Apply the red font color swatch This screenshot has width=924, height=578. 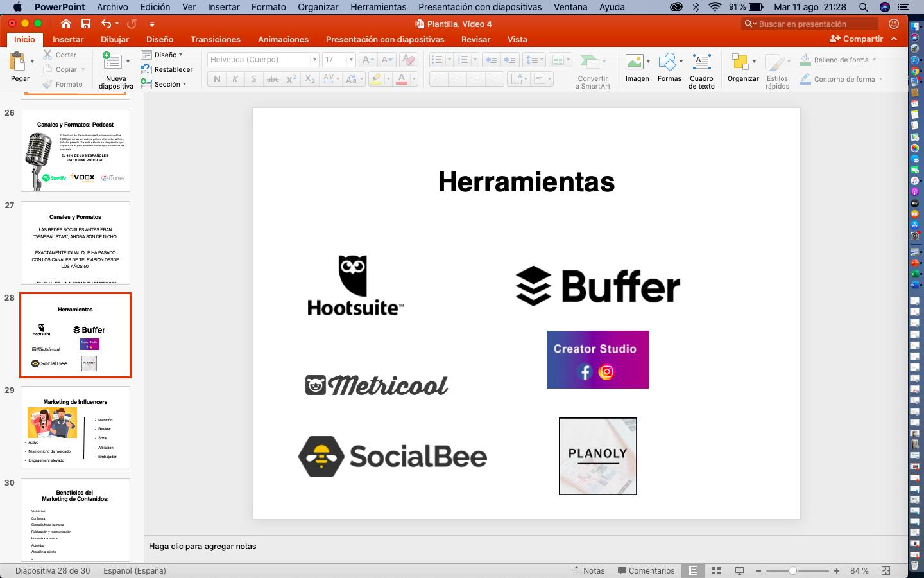[402, 79]
